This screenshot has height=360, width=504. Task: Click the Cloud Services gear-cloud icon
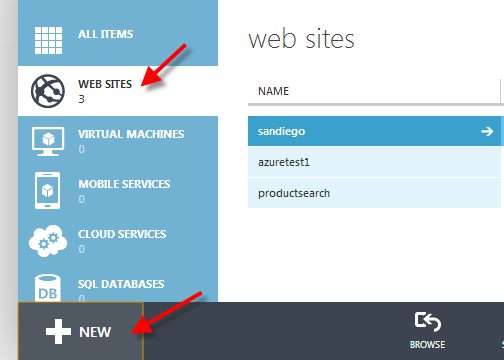(48, 241)
